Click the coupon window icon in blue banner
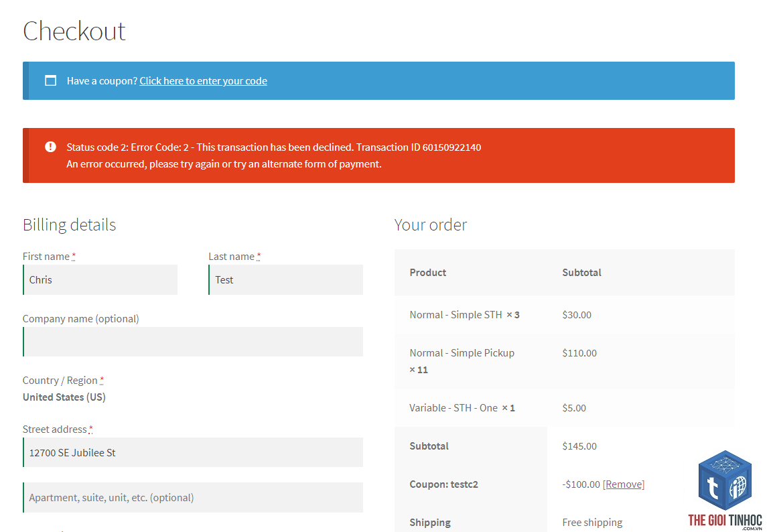This screenshot has width=767, height=532. pyautogui.click(x=50, y=81)
